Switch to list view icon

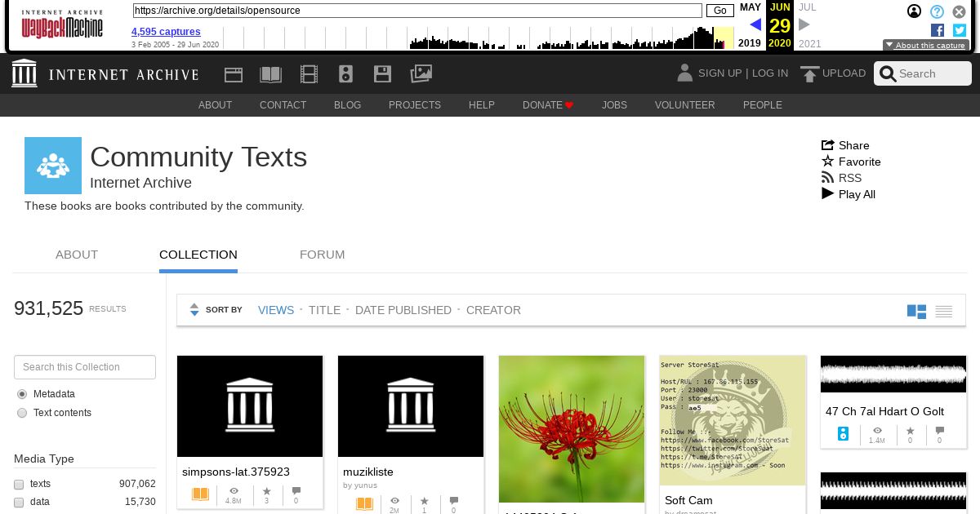tap(944, 312)
